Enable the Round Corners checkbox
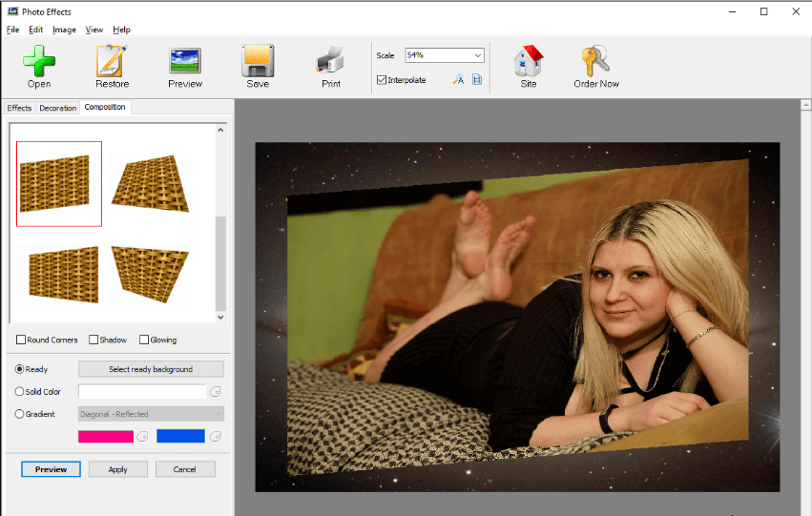Viewport: 812px width, 516px height. pyautogui.click(x=22, y=340)
